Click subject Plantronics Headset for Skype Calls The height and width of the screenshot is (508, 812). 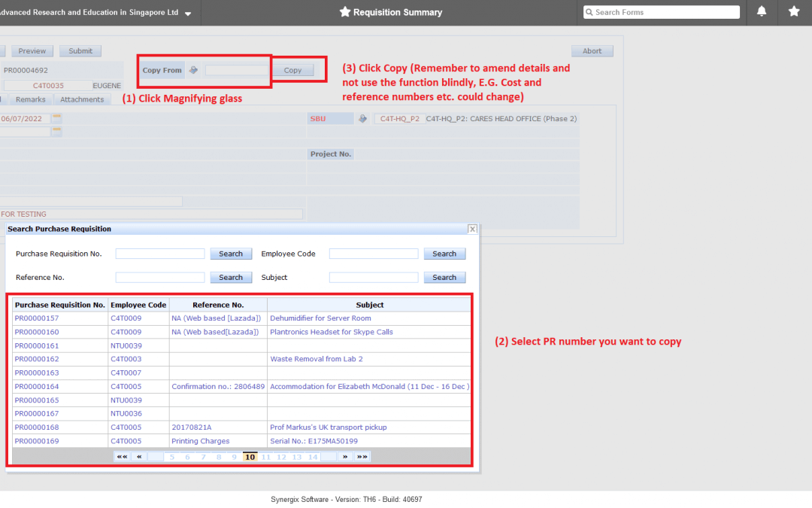(x=332, y=332)
